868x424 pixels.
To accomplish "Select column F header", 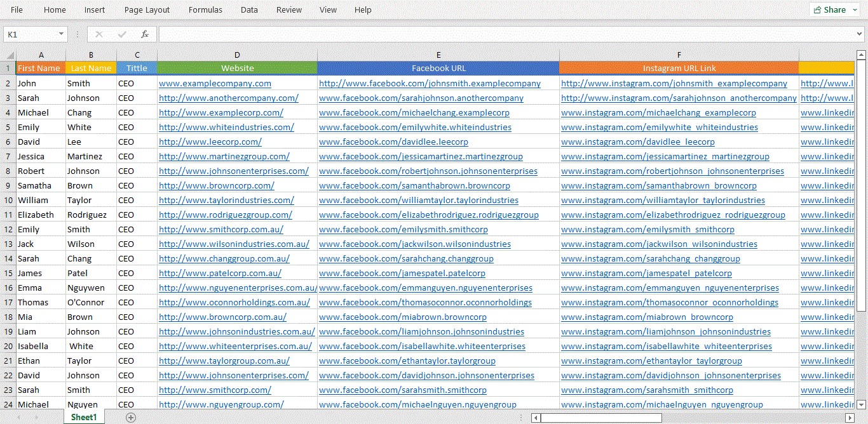I will click(679, 55).
